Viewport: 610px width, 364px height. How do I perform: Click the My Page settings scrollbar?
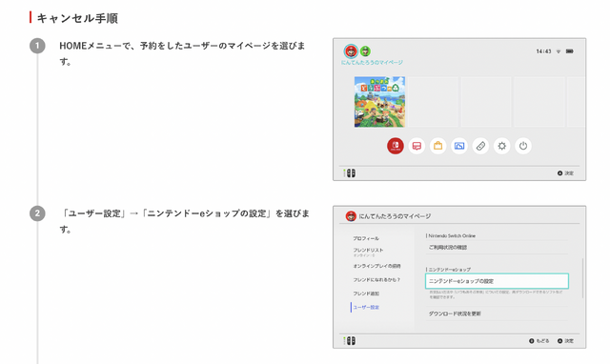point(582,278)
